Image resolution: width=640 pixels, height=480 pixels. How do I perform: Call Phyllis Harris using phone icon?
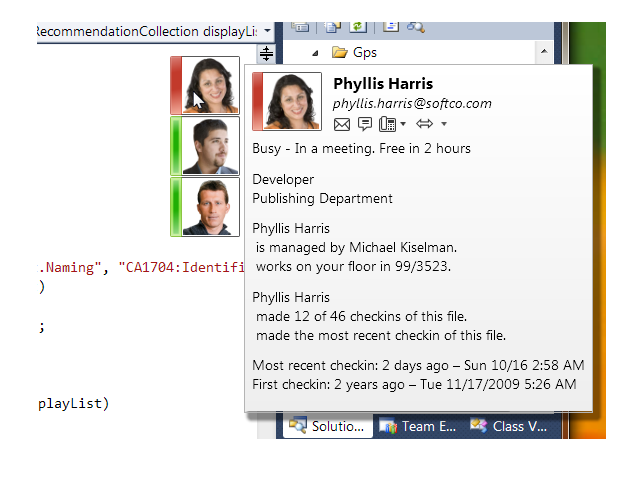tap(388, 124)
